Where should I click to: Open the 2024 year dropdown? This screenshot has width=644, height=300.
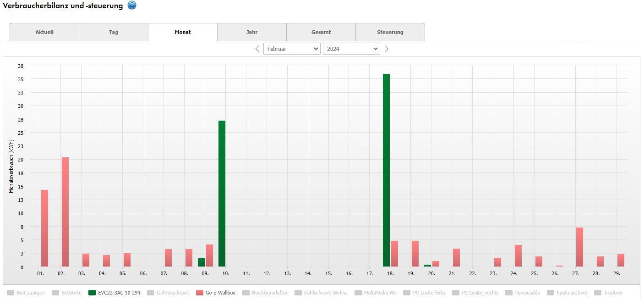(351, 49)
